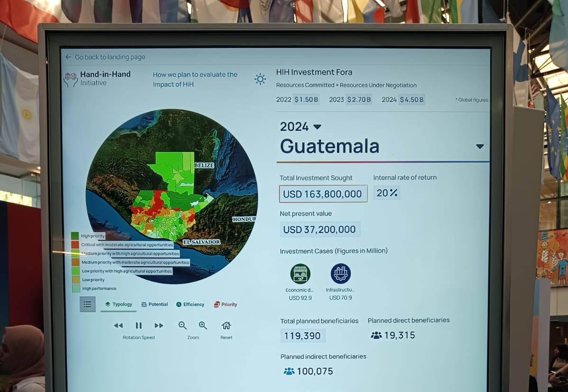Open 'How we plan to evaluate' link
This screenshot has height=392, width=568.
(195, 79)
